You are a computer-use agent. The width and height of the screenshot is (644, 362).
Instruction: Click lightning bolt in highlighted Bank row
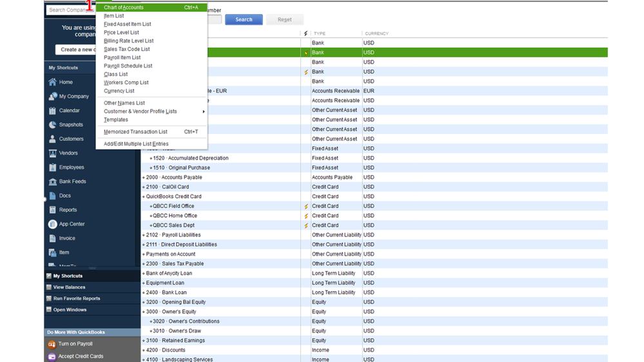[306, 53]
